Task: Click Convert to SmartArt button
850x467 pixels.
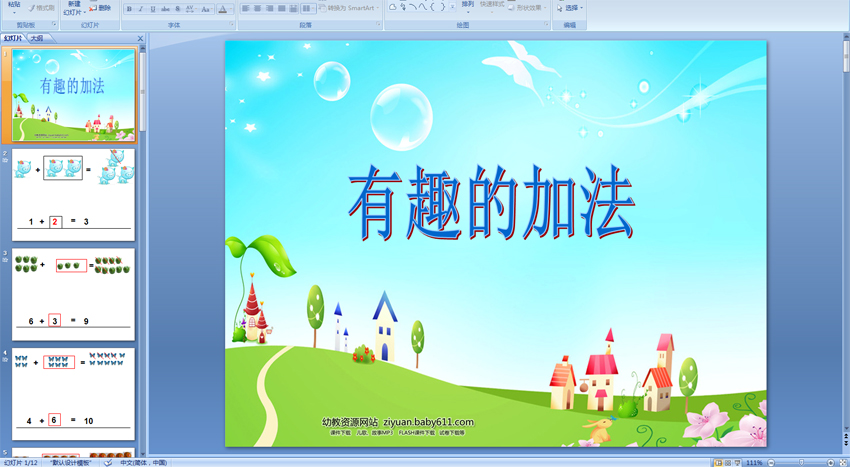Action: pos(350,8)
